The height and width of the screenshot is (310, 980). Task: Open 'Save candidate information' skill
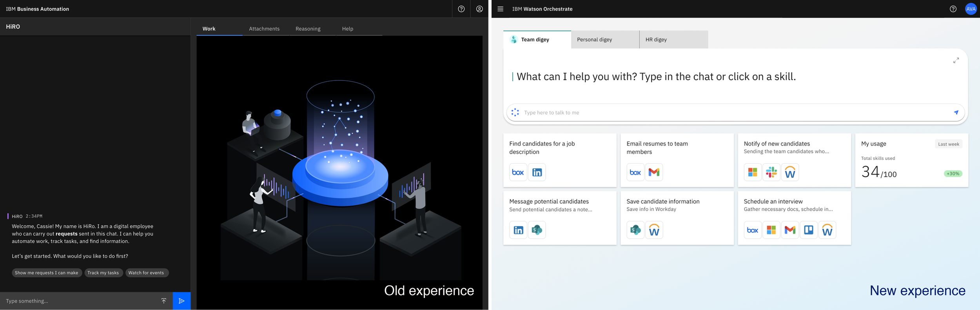click(x=677, y=218)
